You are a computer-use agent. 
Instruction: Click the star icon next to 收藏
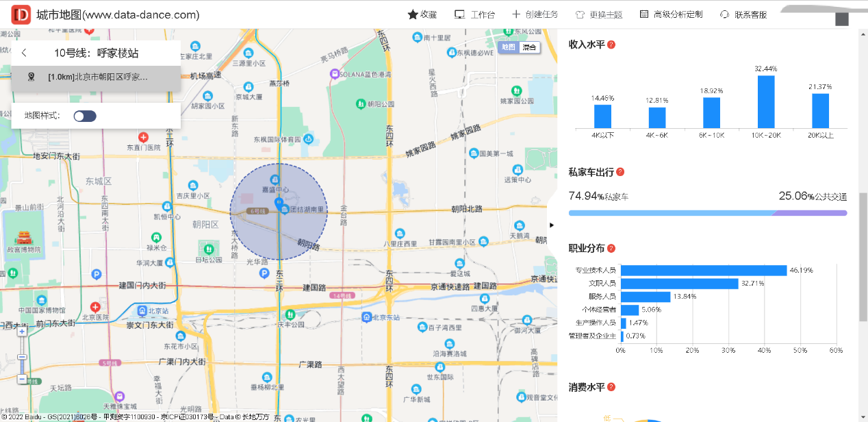pyautogui.click(x=413, y=14)
